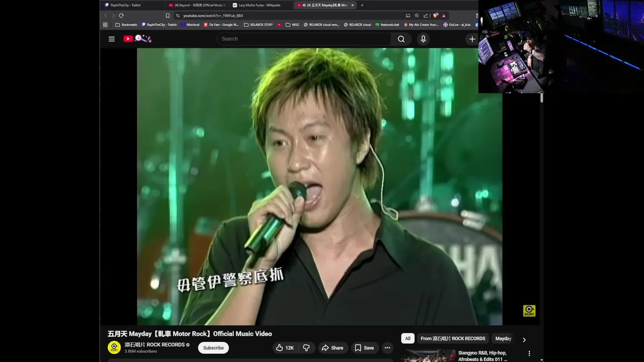Go to YouTube home via logo

click(137, 38)
